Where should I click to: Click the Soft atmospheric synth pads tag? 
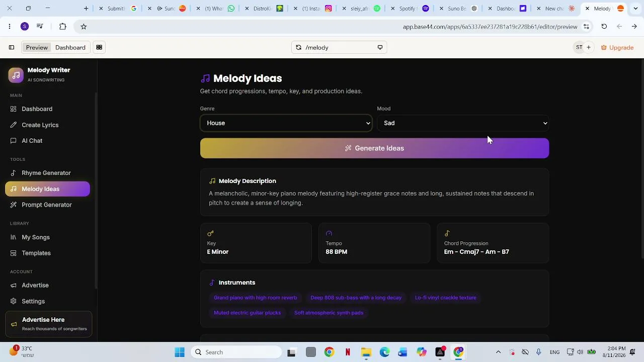(329, 313)
